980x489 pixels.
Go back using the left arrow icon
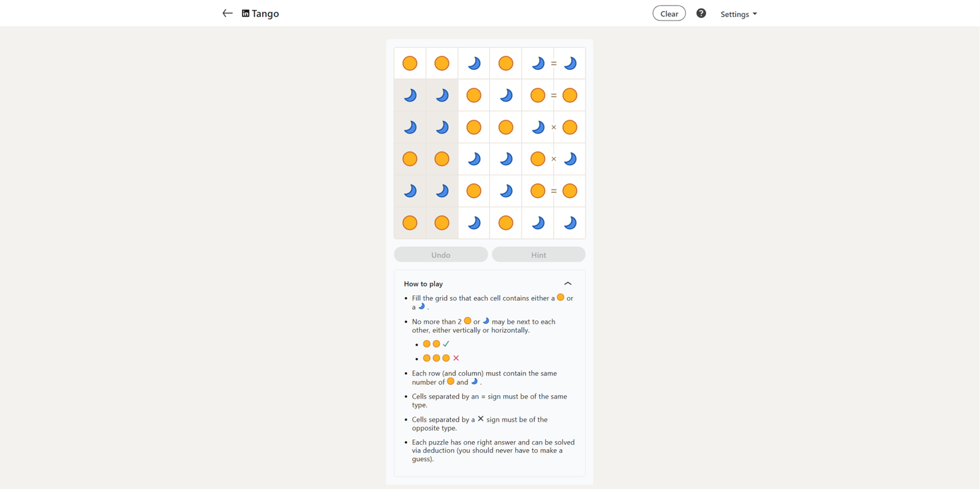tap(227, 13)
